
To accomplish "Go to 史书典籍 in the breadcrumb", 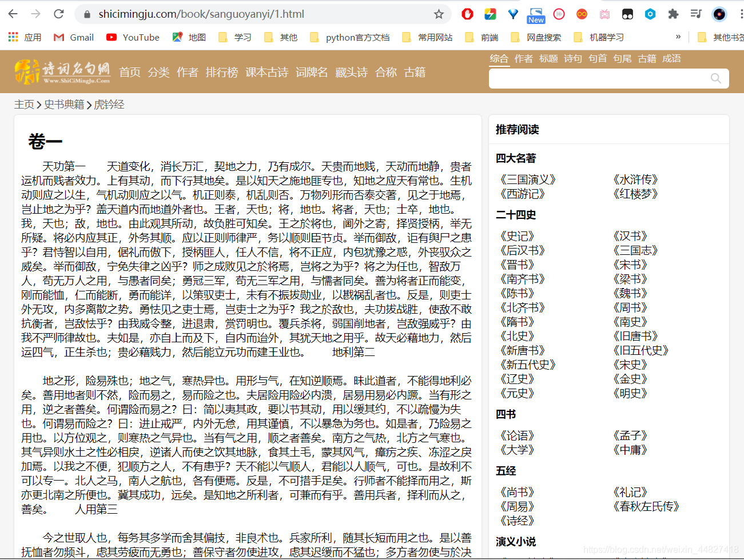I will [64, 105].
